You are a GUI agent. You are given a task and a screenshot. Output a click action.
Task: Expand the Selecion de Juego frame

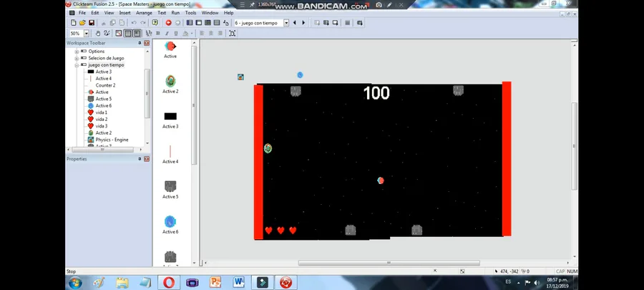pyautogui.click(x=77, y=58)
